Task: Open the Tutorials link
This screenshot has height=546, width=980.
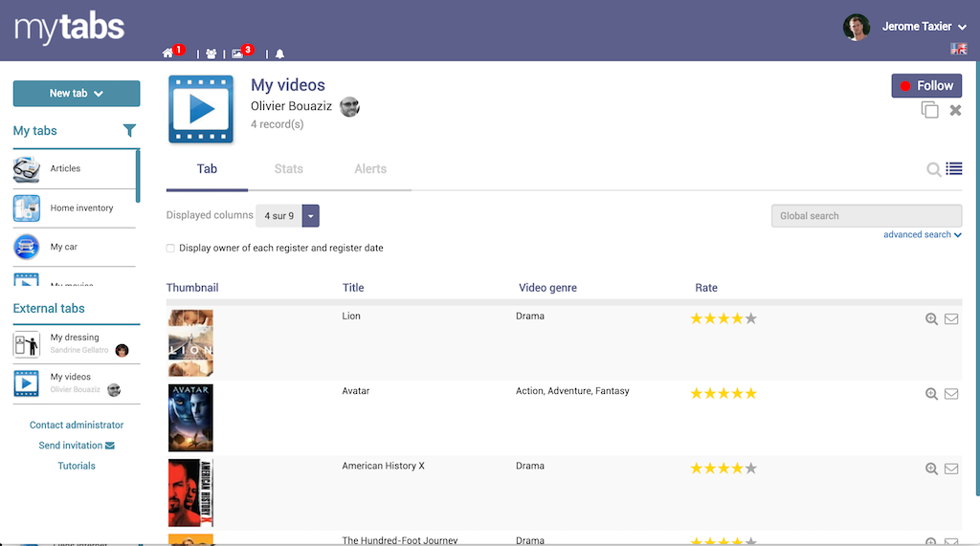Action: (x=77, y=466)
